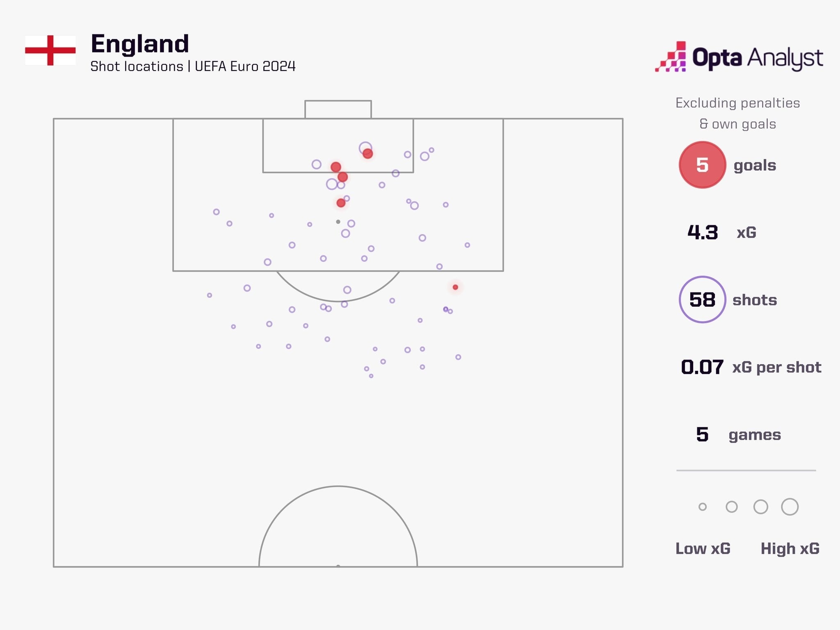Select the smallest Low xG legend circle
This screenshot has width=840, height=630.
point(703,507)
